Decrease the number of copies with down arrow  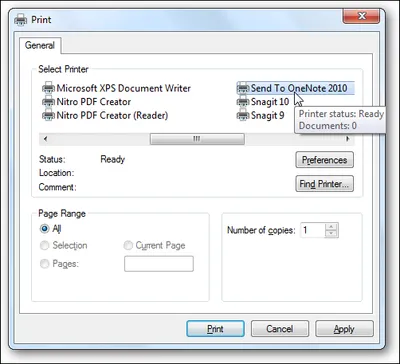pyautogui.click(x=331, y=234)
